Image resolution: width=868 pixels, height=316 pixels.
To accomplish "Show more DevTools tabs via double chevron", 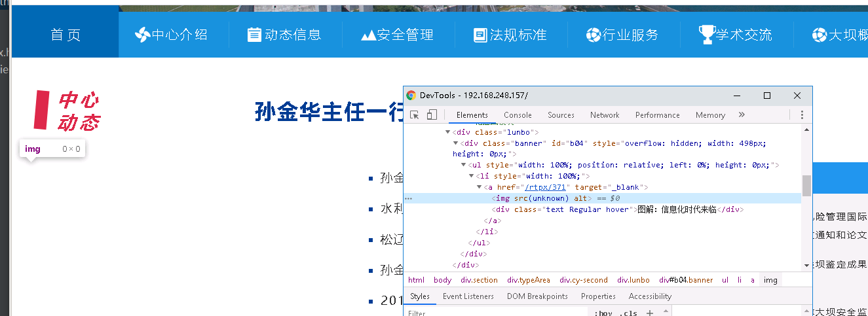I will click(x=742, y=115).
